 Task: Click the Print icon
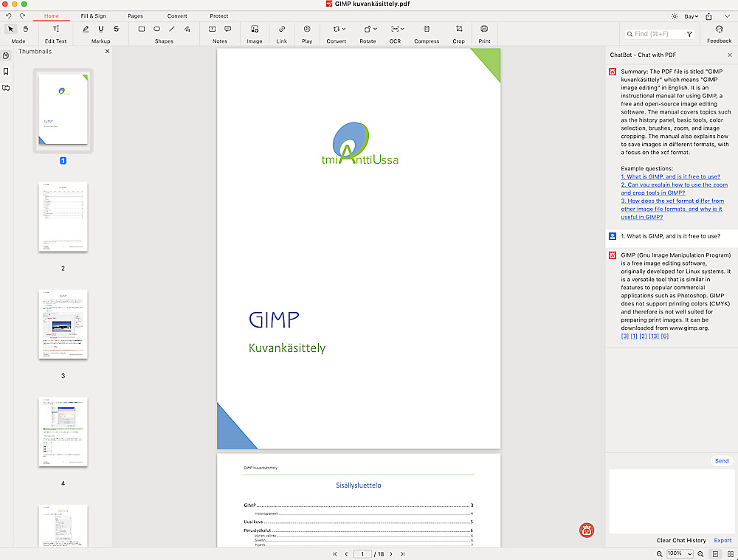pyautogui.click(x=484, y=29)
